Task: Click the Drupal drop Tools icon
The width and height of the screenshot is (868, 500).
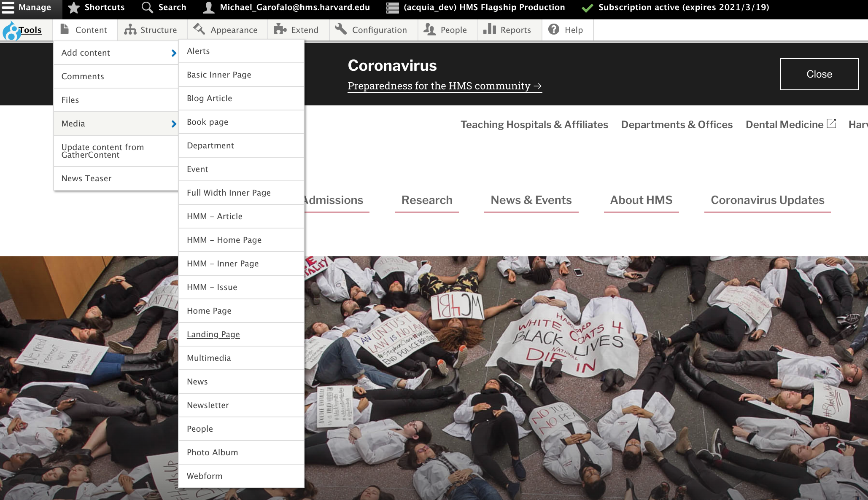Action: coord(11,31)
